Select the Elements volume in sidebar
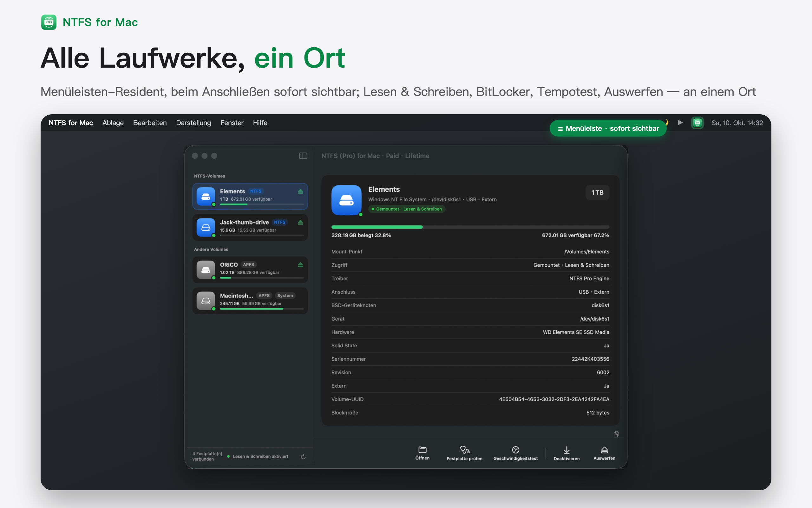 coord(250,196)
